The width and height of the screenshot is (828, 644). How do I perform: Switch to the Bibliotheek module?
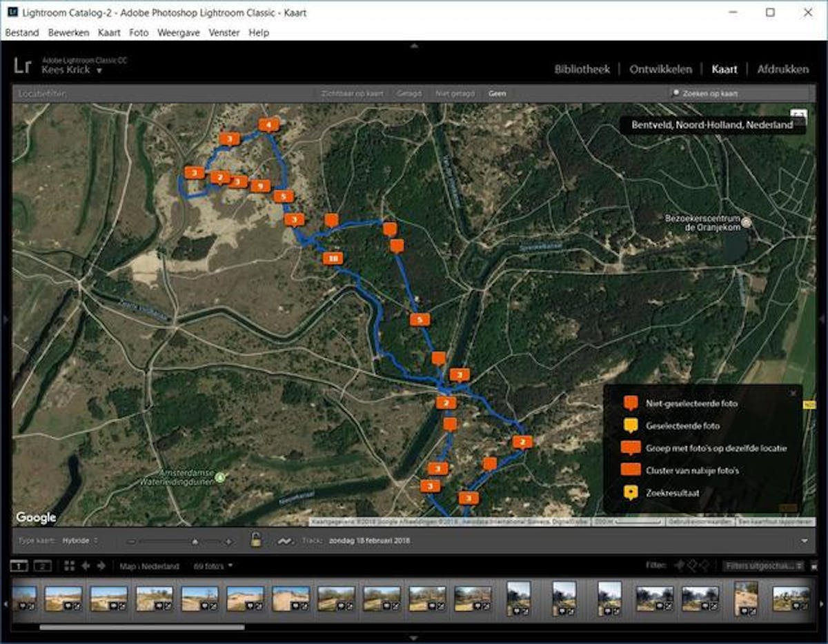[582, 69]
